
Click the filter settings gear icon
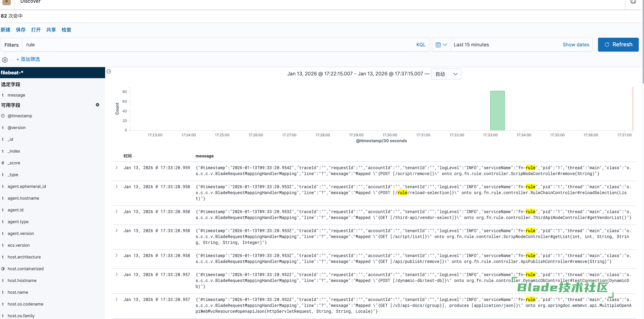click(x=5, y=60)
